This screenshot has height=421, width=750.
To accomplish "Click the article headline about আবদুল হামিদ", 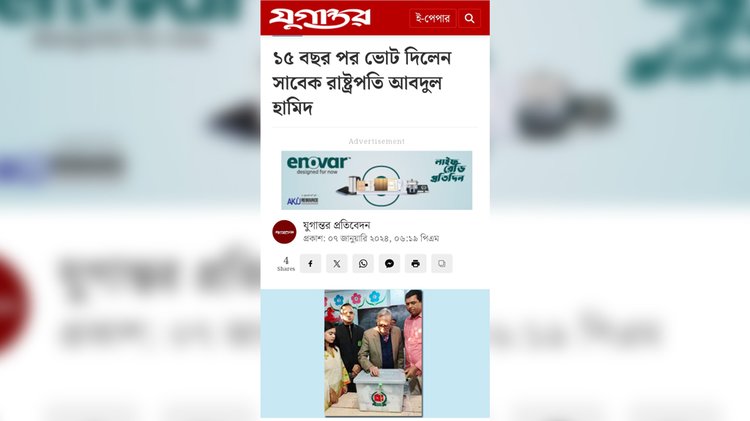I will pos(362,83).
